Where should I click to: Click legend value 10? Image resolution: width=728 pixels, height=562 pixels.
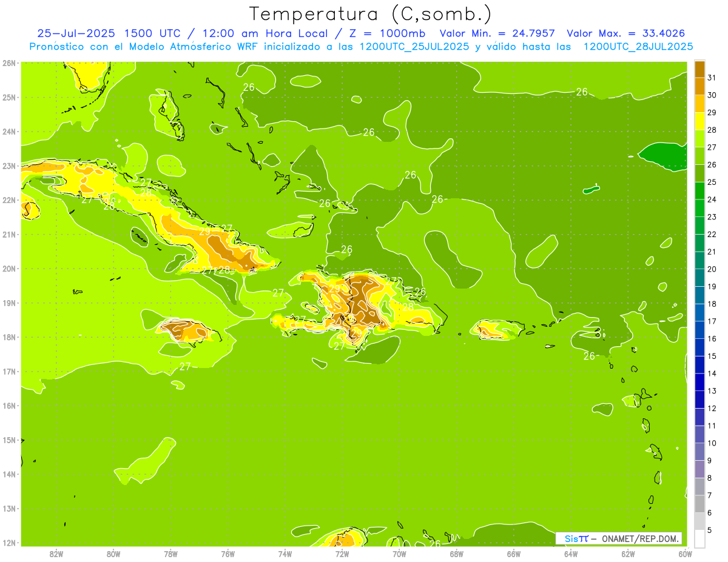pyautogui.click(x=712, y=443)
